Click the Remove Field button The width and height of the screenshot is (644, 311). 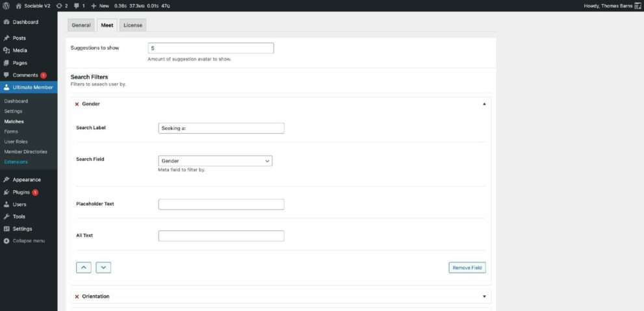pyautogui.click(x=467, y=267)
